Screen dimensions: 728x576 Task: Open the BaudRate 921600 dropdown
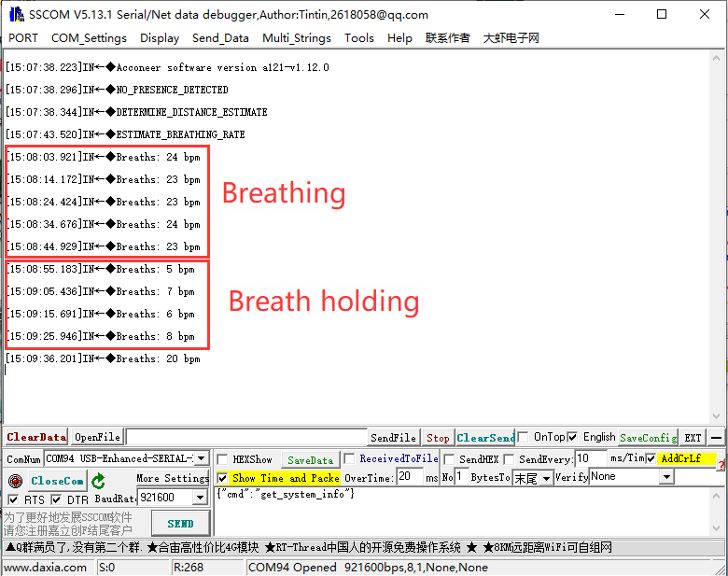point(202,499)
